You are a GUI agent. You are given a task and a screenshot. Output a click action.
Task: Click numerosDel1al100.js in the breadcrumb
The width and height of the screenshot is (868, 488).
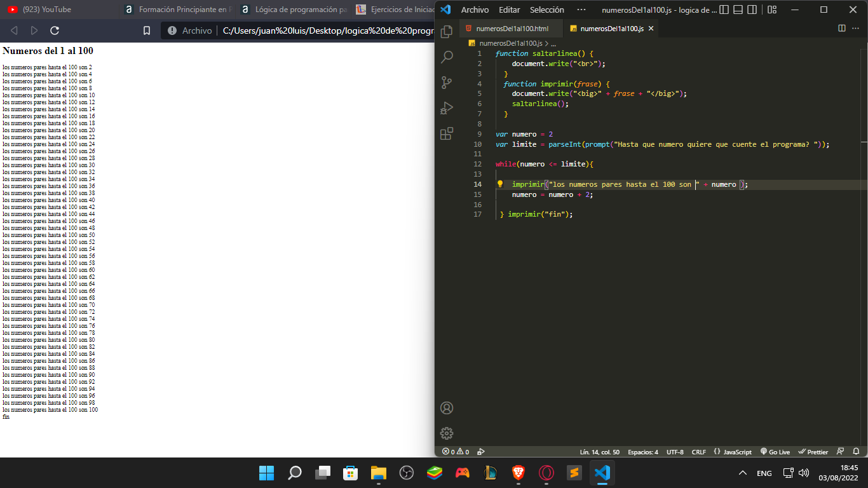(510, 43)
